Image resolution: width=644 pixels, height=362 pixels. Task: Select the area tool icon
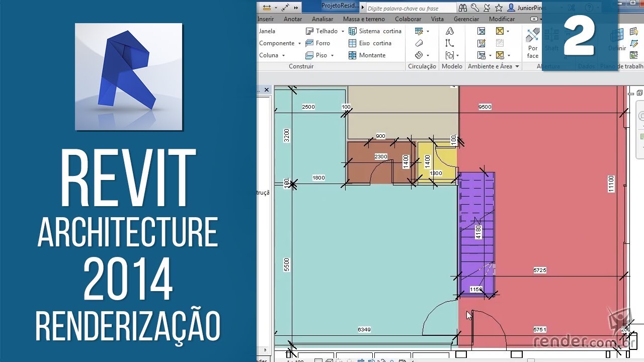[500, 31]
